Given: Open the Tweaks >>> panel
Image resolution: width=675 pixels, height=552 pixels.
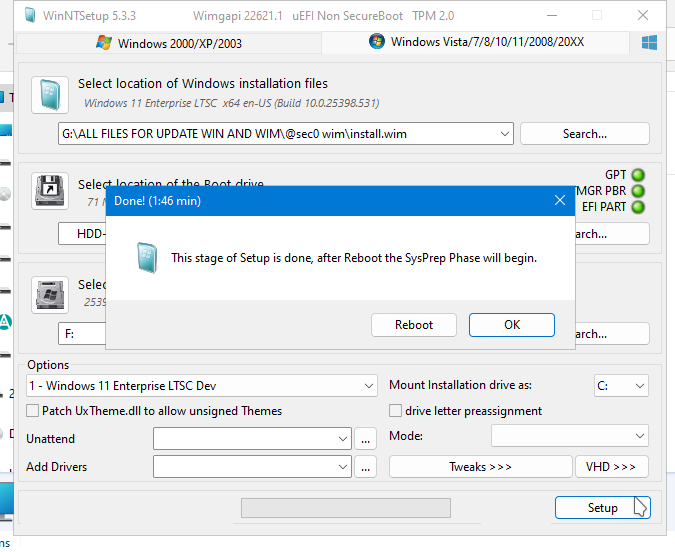Looking at the screenshot, I should (480, 467).
